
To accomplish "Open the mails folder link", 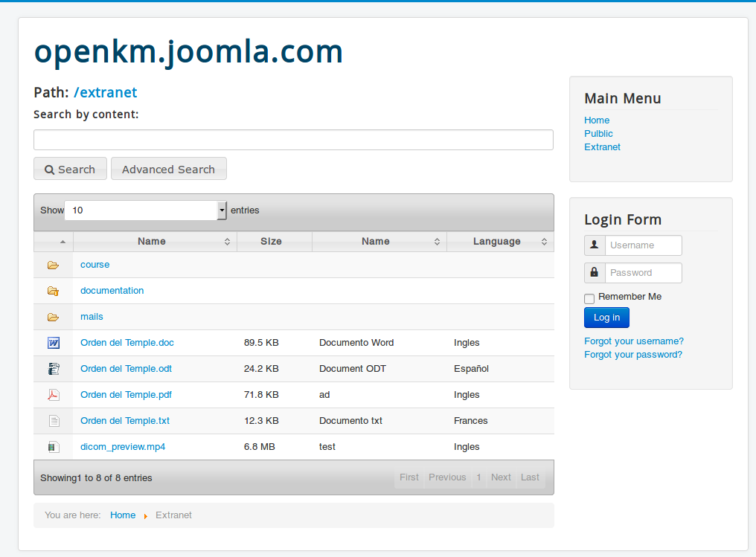I will 92,317.
